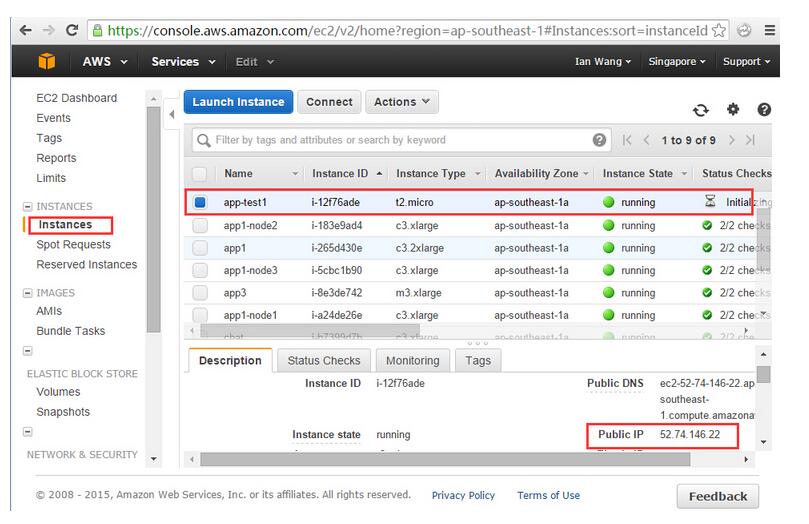Click the browser address bar URL

click(407, 31)
